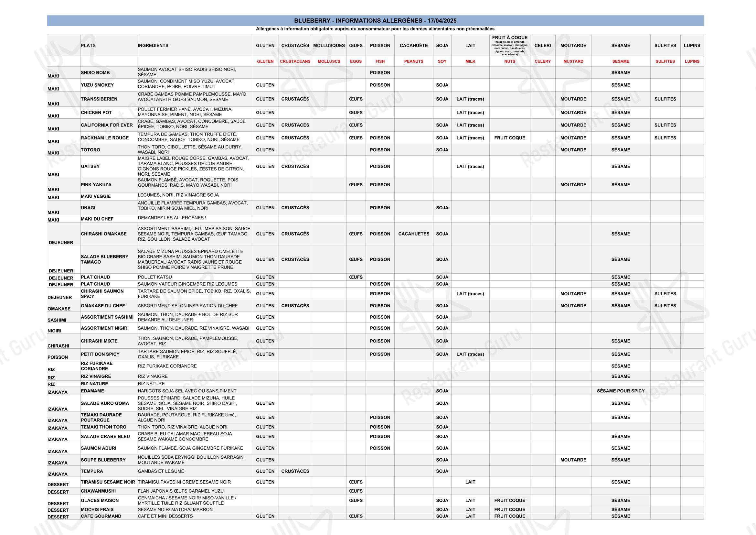Click the "CACAHUÈTE" column header

click(x=414, y=46)
